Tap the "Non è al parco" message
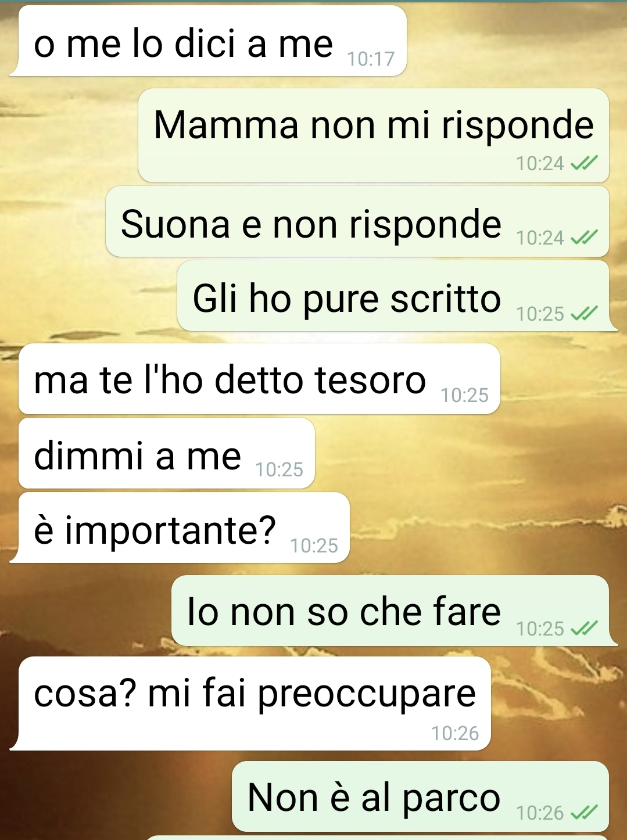The height and width of the screenshot is (840, 627). pos(420,796)
